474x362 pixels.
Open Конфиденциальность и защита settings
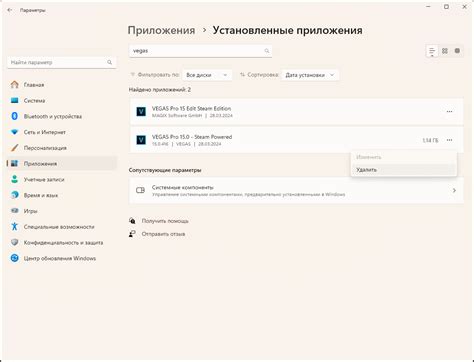pos(62,242)
